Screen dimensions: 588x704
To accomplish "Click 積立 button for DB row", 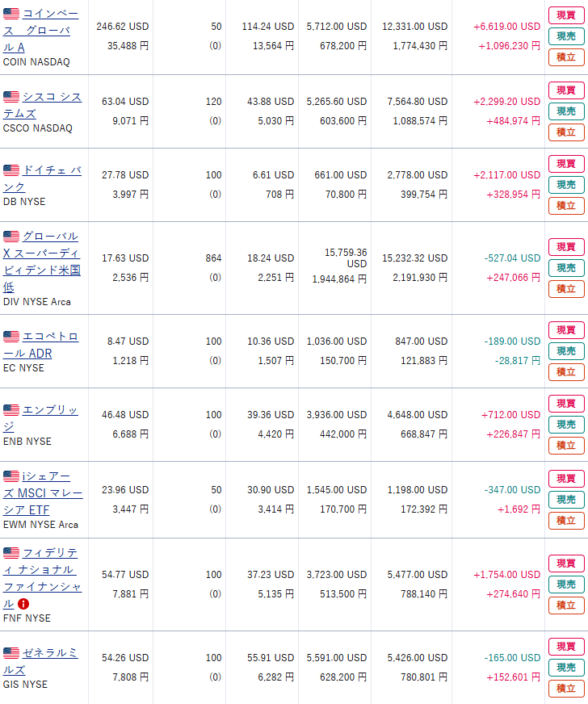I will tap(566, 206).
